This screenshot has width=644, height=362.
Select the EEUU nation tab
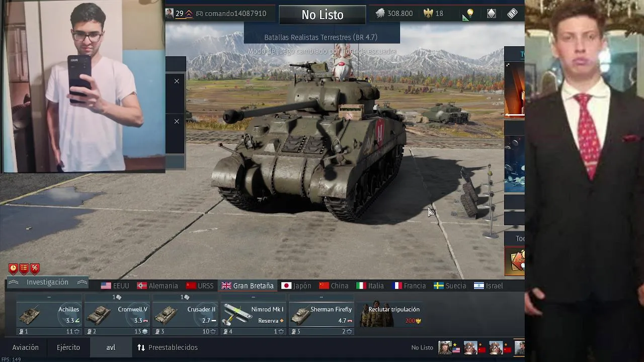click(115, 286)
